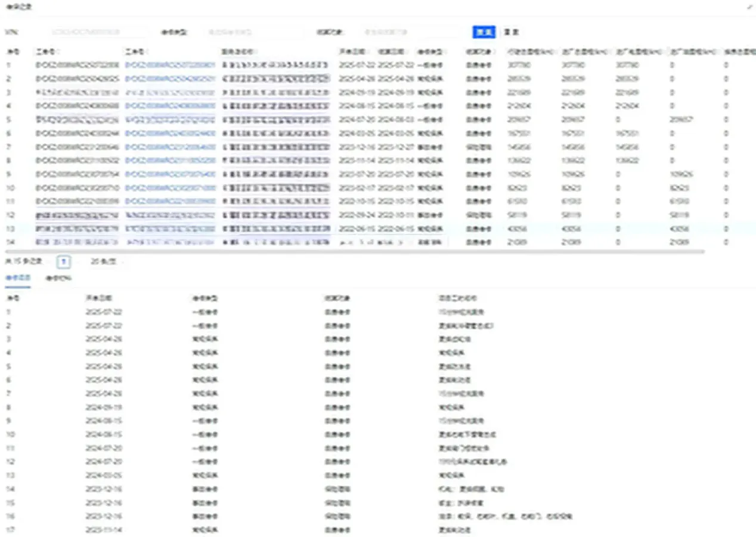The height and width of the screenshot is (537, 756).
Task: Open blue work order link in row 4
Action: [170, 106]
